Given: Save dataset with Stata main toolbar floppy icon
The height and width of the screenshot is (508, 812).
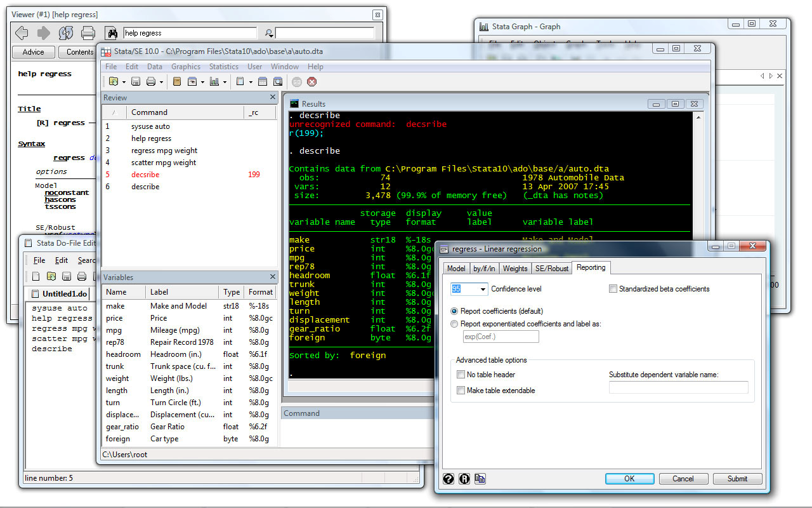Looking at the screenshot, I should [136, 81].
